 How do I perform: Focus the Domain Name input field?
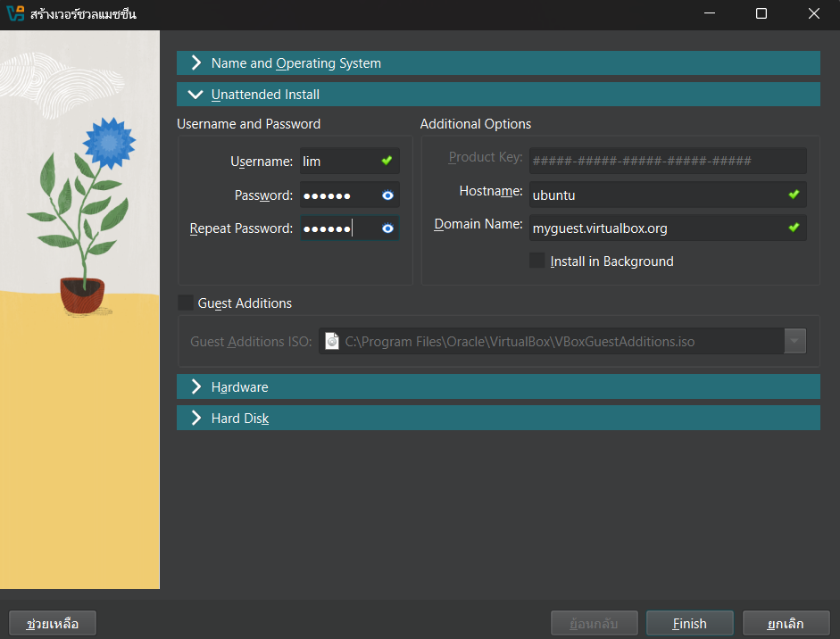coord(656,228)
